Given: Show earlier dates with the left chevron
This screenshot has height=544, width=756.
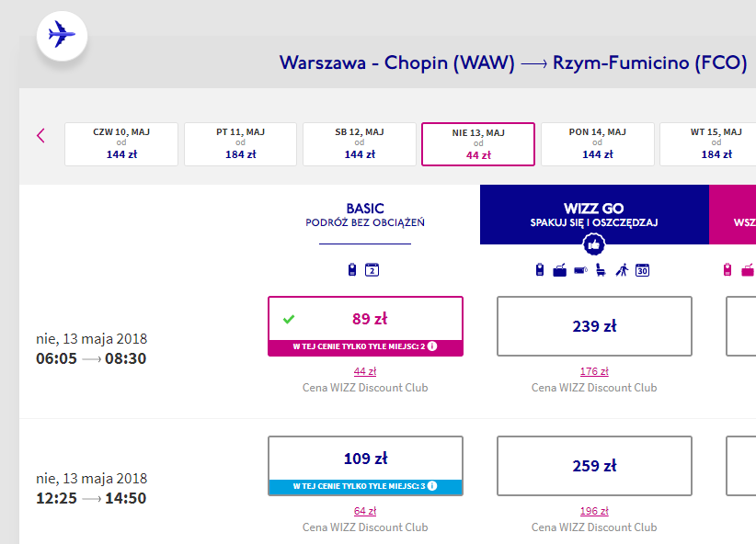Looking at the screenshot, I should (40, 136).
